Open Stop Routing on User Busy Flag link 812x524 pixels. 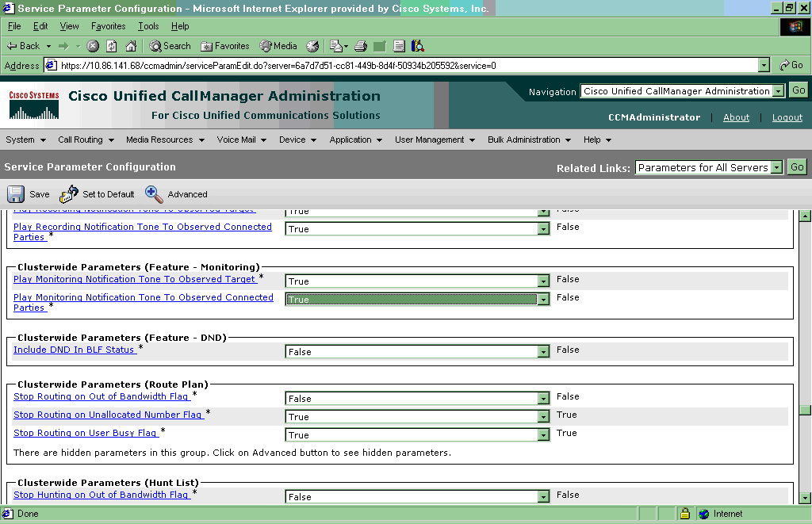(x=85, y=433)
